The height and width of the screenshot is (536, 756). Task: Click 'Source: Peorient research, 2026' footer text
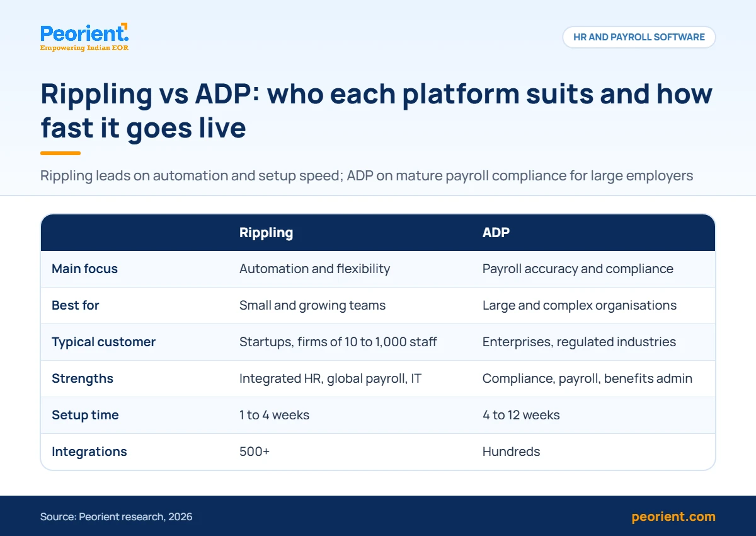tap(116, 516)
